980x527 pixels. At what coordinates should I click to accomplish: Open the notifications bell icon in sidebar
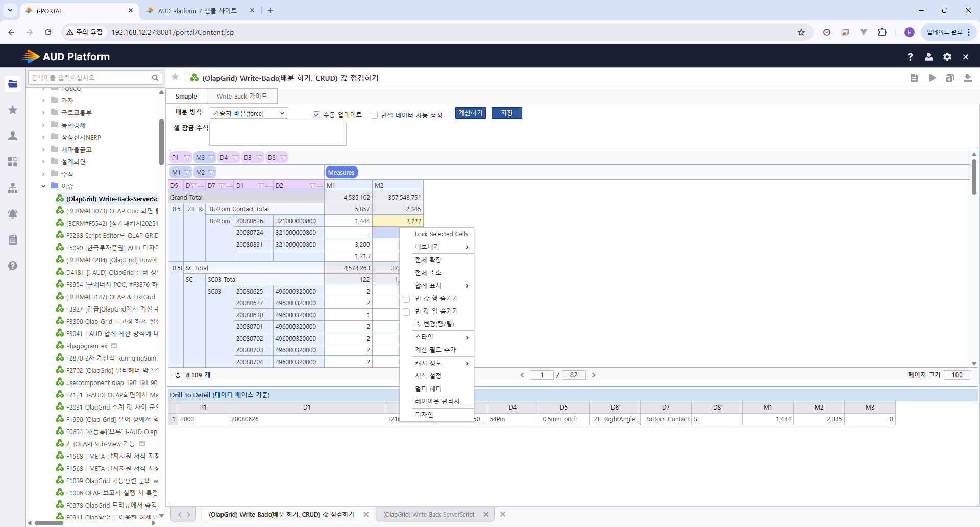click(13, 214)
